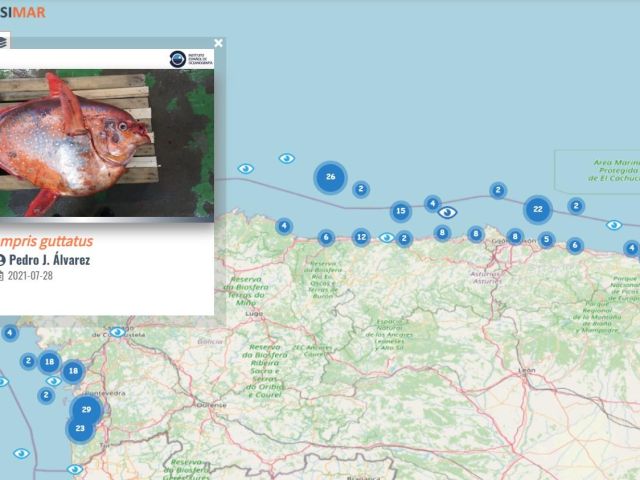
Task: Expand the cluster marker labeled 12
Action: click(x=361, y=237)
